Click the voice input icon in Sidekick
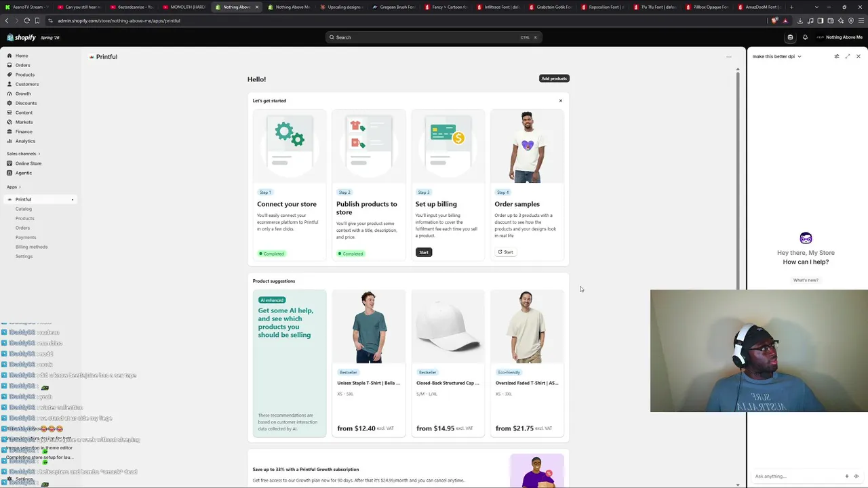Viewport: 868px width, 488px height. click(x=856, y=476)
